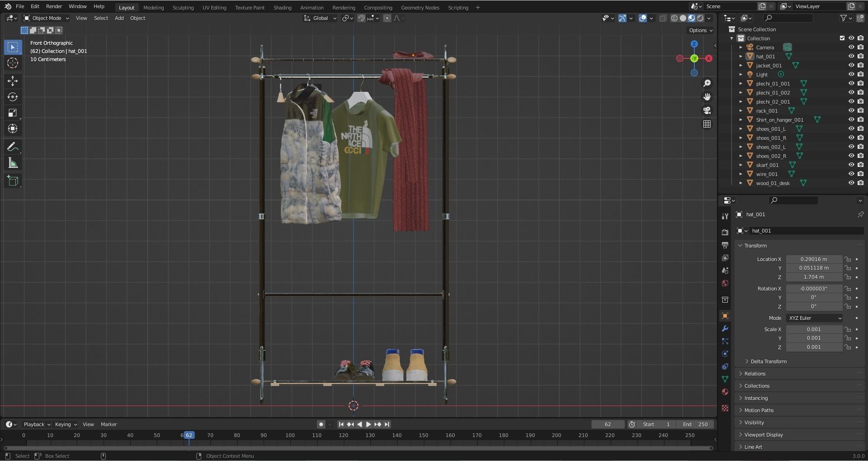Activate the Scale tool
This screenshot has width=868, height=461.
[13, 113]
